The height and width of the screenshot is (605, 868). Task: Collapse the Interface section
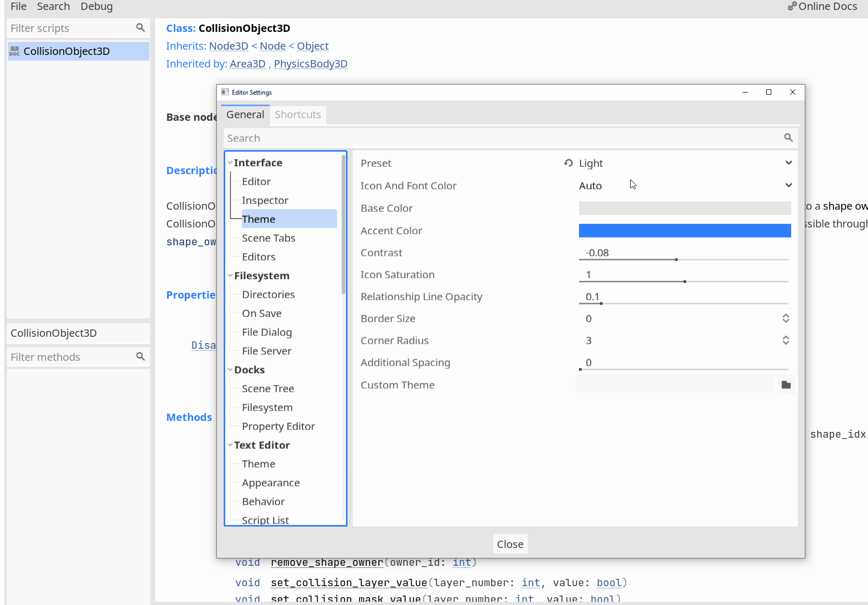[x=230, y=162]
